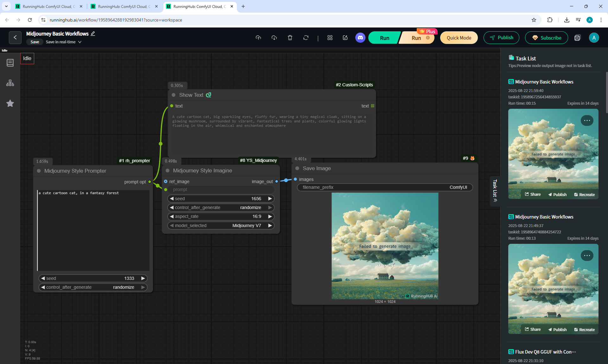The image size is (608, 364).
Task: Toggle collapse dot on Save Image node
Action: [297, 168]
